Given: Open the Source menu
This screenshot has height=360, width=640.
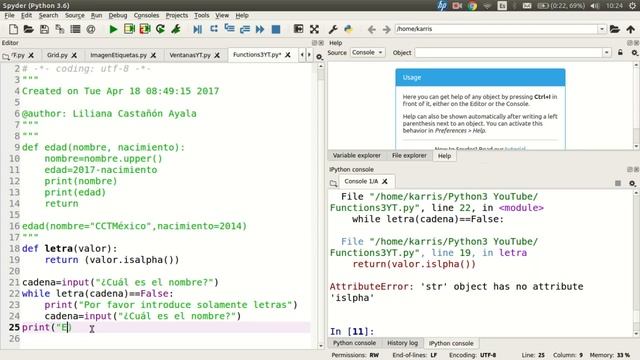Looking at the screenshot, I should click(75, 16).
